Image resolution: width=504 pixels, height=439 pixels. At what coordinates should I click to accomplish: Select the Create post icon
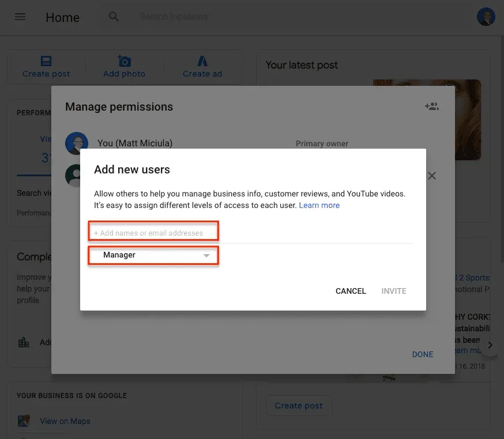point(46,60)
